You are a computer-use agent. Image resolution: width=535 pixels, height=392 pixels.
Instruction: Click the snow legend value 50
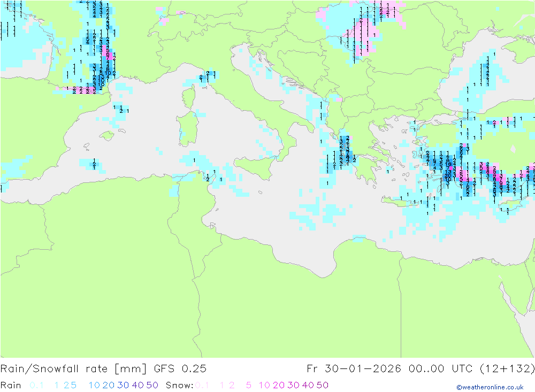point(323,385)
